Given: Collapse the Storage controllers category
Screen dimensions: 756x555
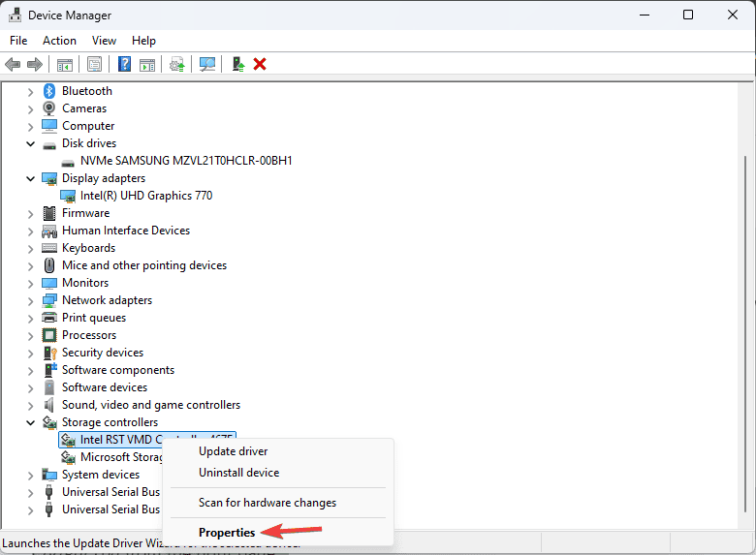Looking at the screenshot, I should pos(30,422).
